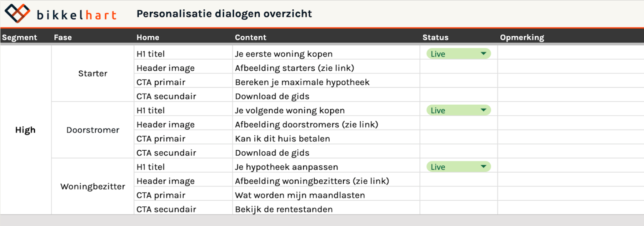Screen dimensions: 644x226
Task: Select the Fase column header
Action: click(x=63, y=37)
